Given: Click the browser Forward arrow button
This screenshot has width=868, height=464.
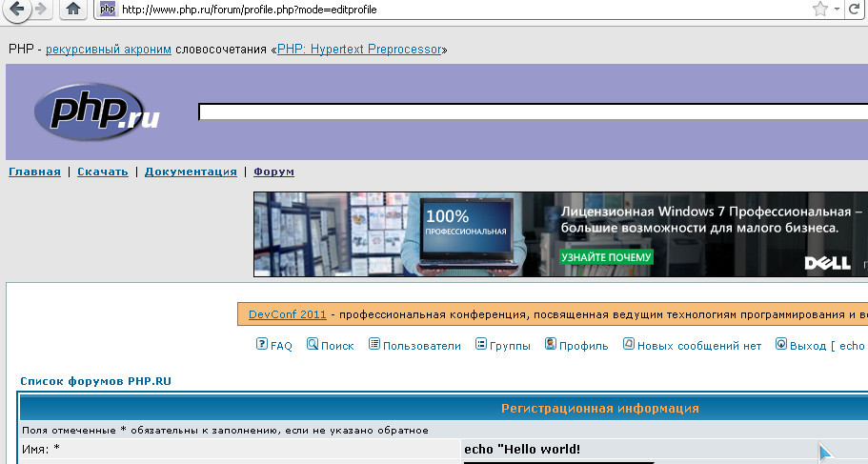Looking at the screenshot, I should coord(41,9).
